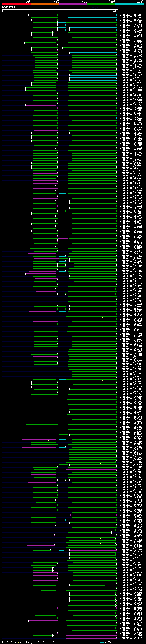This screenshot has height=644, width=146.
Task: Open hit UniRef100_B9GM07
Action: point(131,17)
